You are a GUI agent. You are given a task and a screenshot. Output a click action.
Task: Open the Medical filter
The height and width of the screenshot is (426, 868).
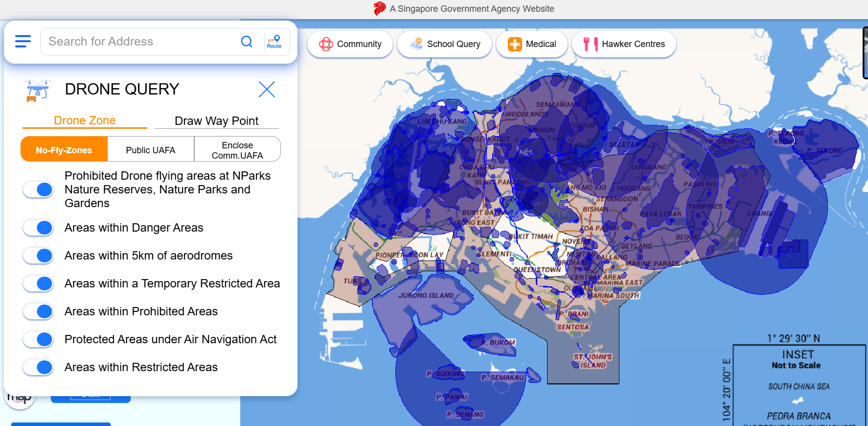click(532, 44)
